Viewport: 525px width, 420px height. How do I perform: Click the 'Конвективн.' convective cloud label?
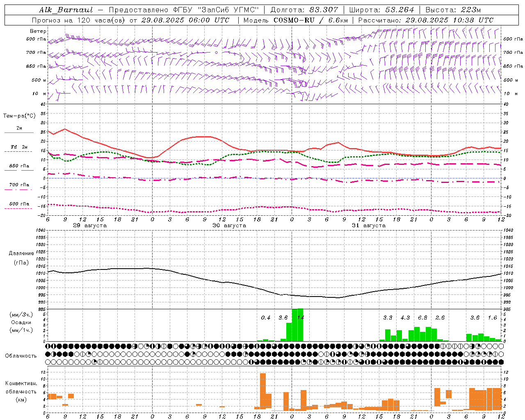[x=21, y=383]
